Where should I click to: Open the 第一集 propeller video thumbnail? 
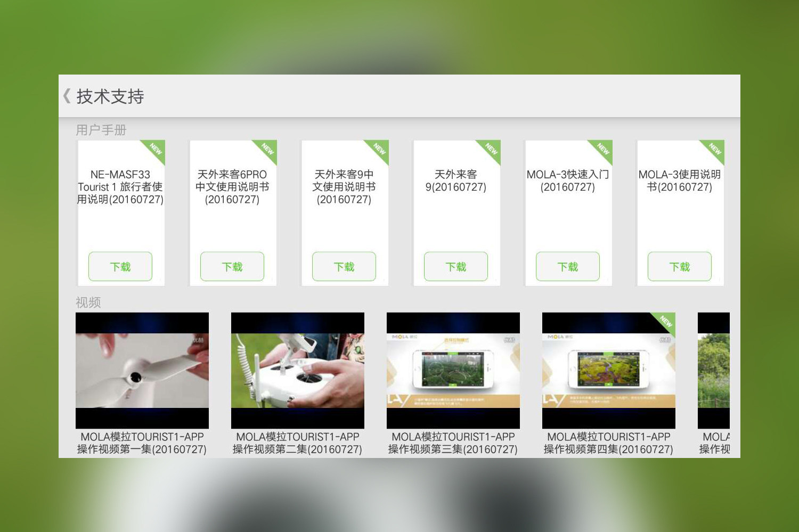(x=142, y=371)
